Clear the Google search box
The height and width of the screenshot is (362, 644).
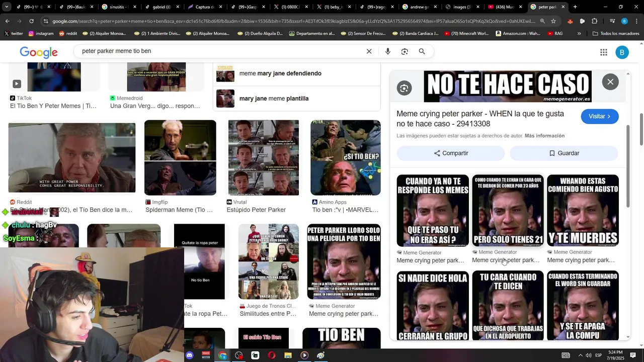point(369,51)
